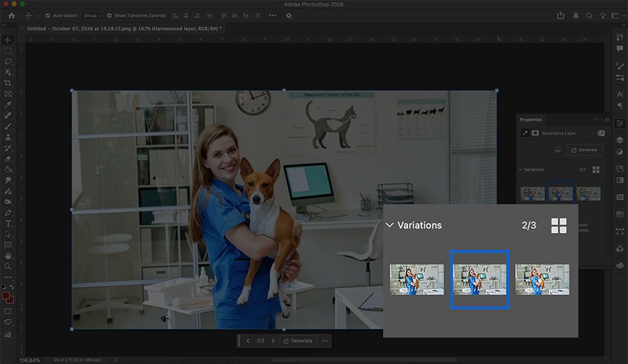Go to next variation in task bar

[273, 341]
